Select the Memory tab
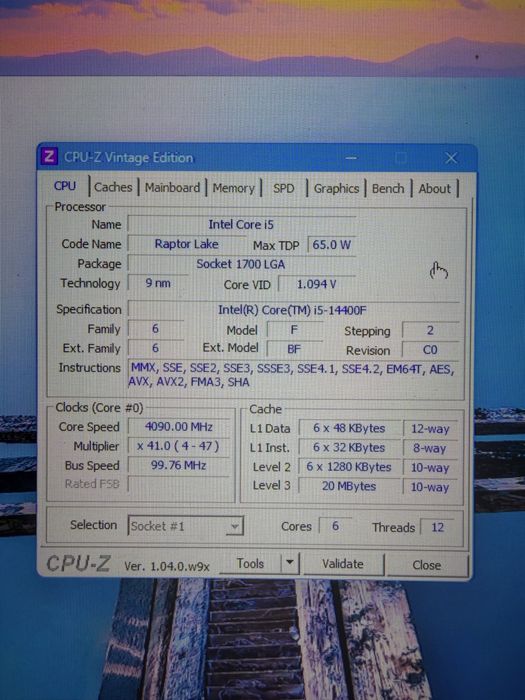 (233, 188)
